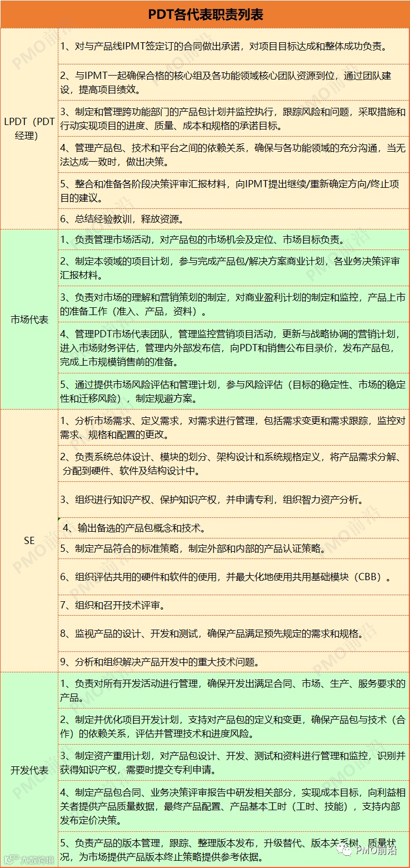The width and height of the screenshot is (410, 868).
Task: Click market row 通过提供市场风险评估和管理计划
Action: 233,391
